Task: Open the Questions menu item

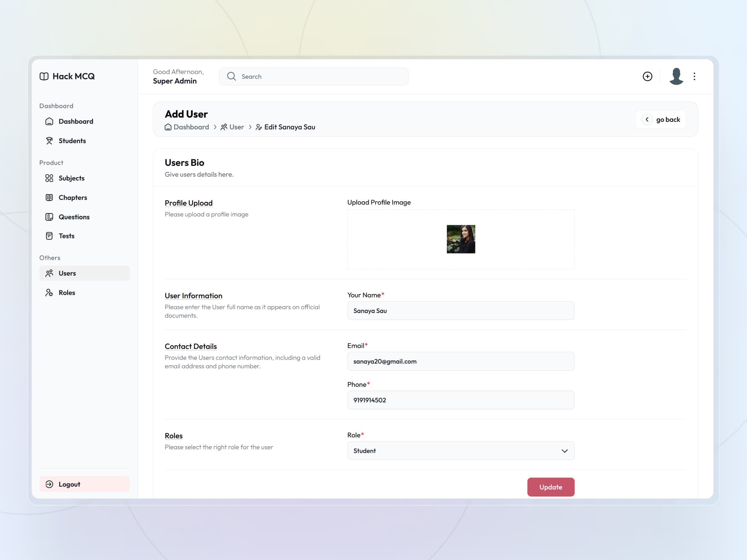Action: pos(74,217)
